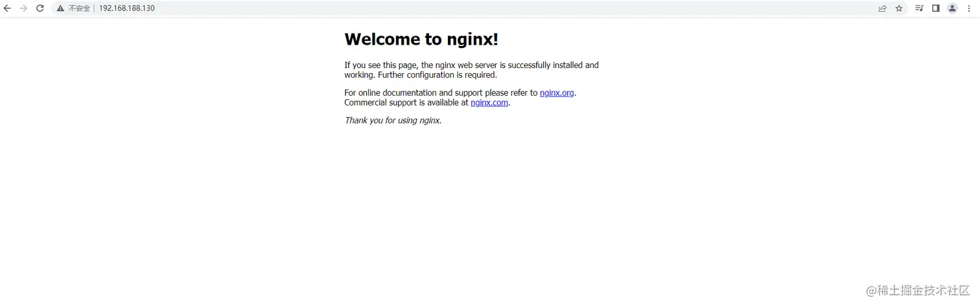Open the share this page icon
Screen dimensions: 980x307
(x=882, y=8)
